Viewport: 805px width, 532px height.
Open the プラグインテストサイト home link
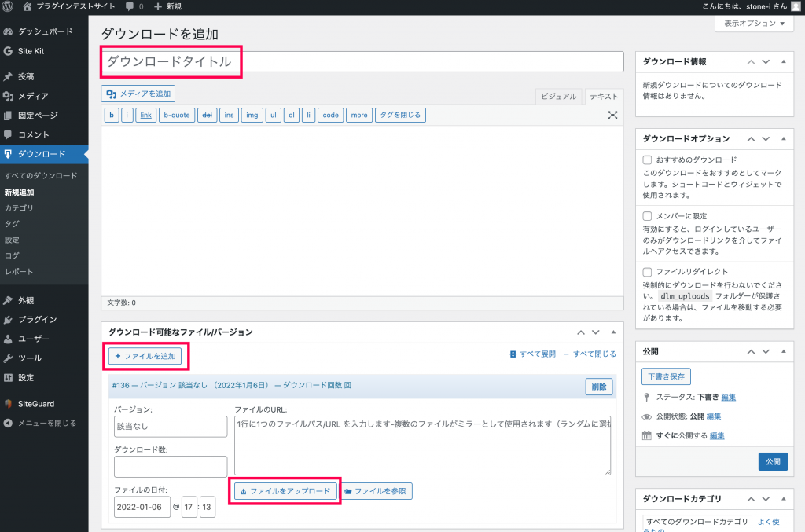tap(68, 6)
